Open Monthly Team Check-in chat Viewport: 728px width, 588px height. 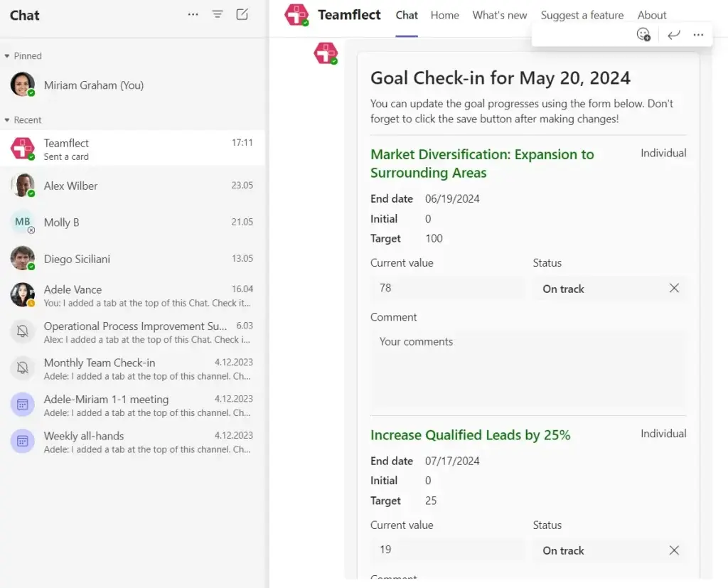coord(132,368)
